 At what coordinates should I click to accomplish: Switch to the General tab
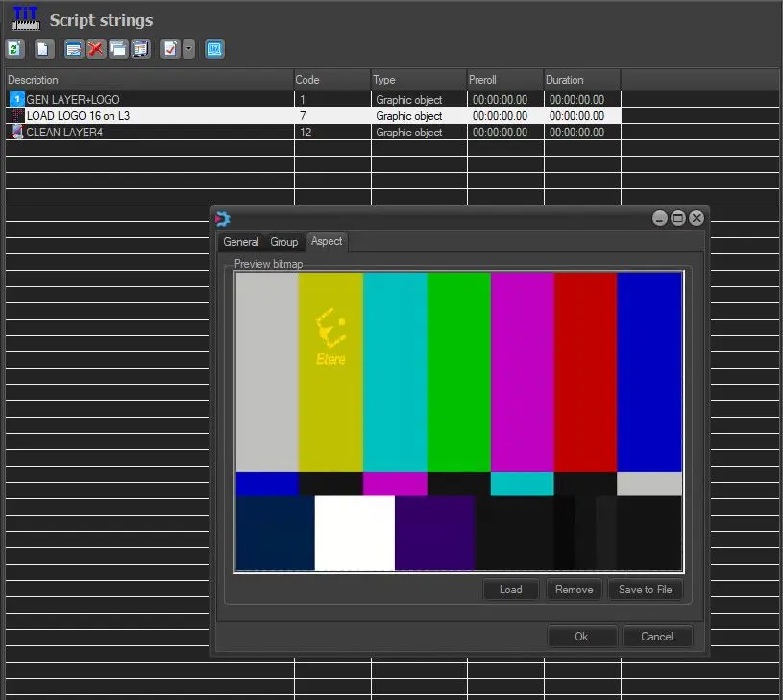coord(241,242)
